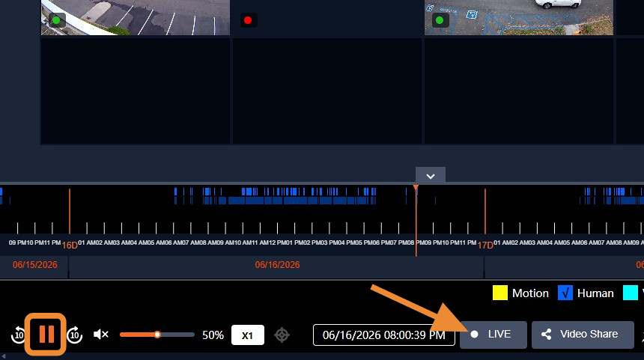Image resolution: width=644 pixels, height=360 pixels.
Task: Adjust the volume slider handle
Action: (157, 335)
